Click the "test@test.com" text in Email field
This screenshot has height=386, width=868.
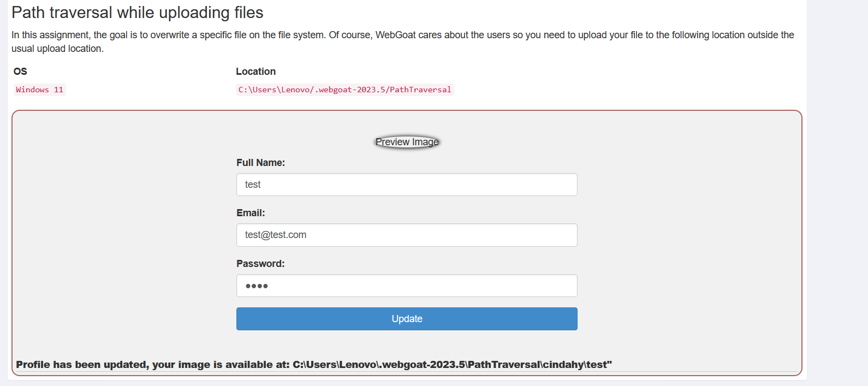coord(276,235)
